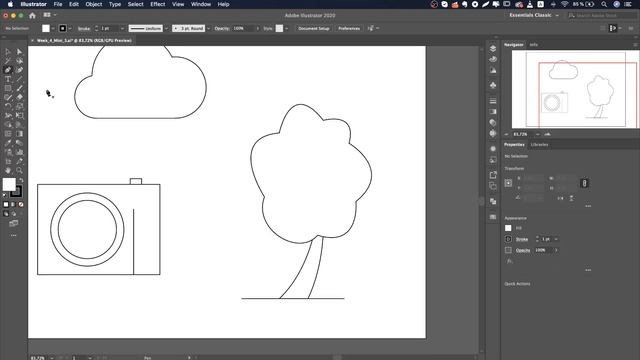Click the Navigator zoom-out icon

coord(507,134)
